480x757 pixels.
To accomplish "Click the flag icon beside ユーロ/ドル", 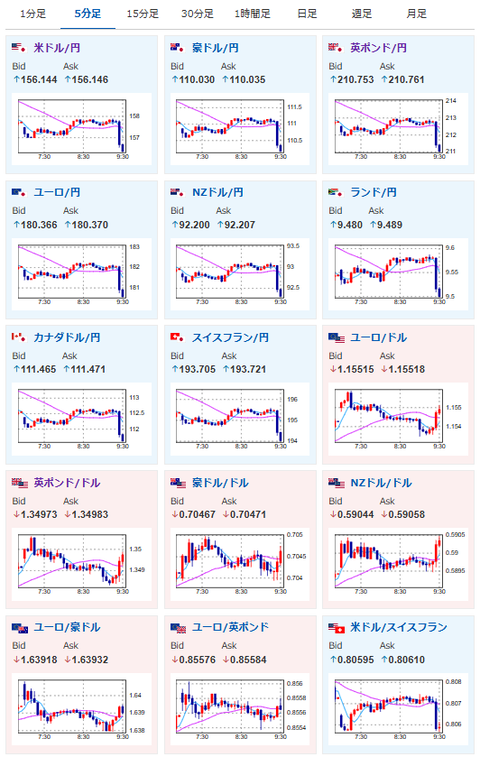I will pyautogui.click(x=336, y=337).
